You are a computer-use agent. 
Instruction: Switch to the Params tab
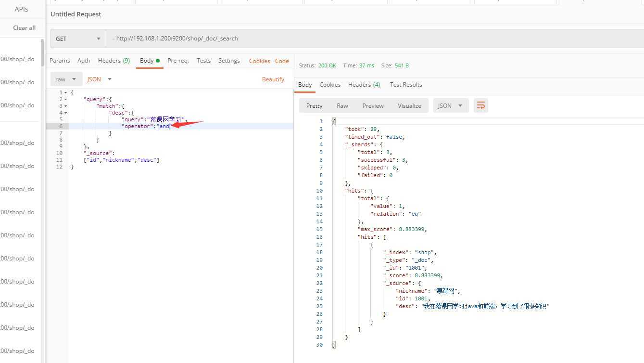[60, 61]
